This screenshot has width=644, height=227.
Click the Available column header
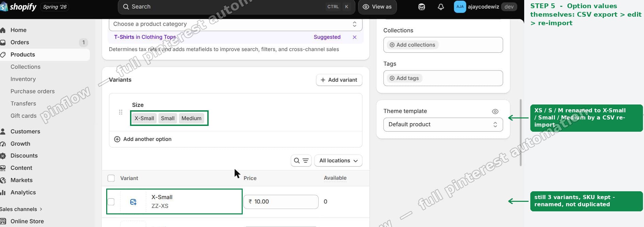pos(335,178)
